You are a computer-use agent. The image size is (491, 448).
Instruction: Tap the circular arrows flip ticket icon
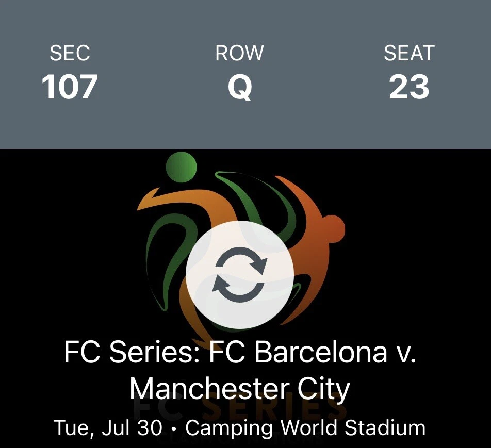[240, 275]
